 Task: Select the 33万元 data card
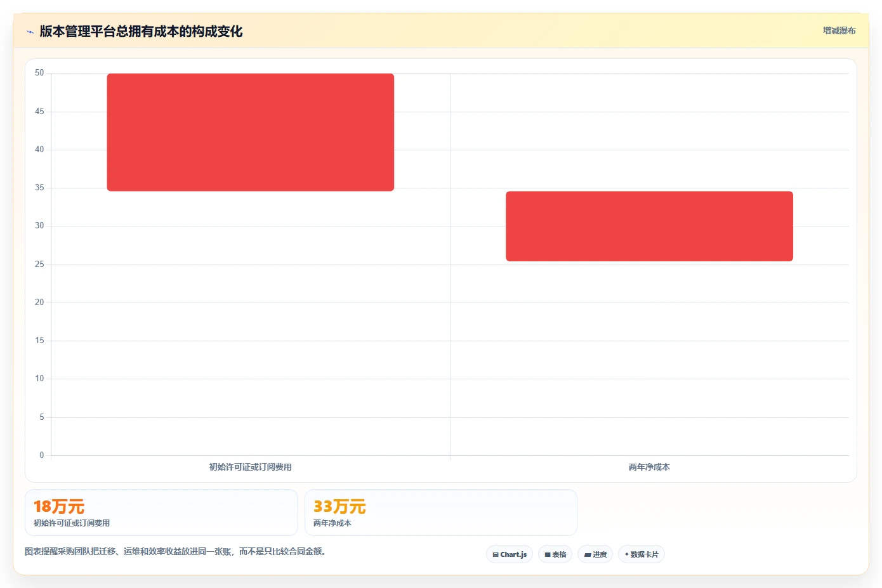tap(441, 513)
